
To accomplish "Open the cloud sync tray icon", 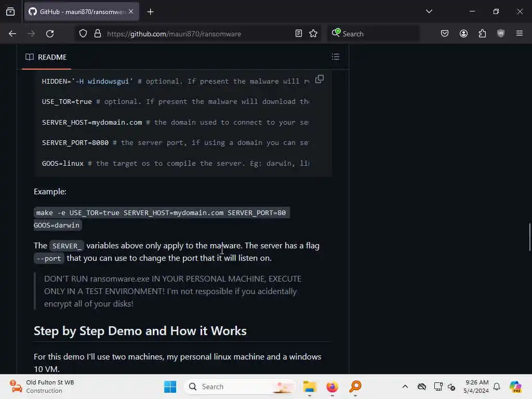I will (422, 387).
